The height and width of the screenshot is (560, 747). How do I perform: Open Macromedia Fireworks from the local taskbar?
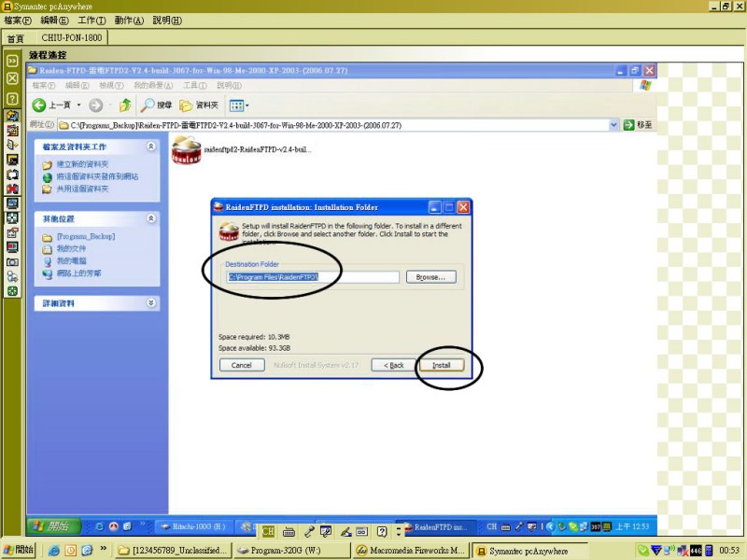[411, 551]
